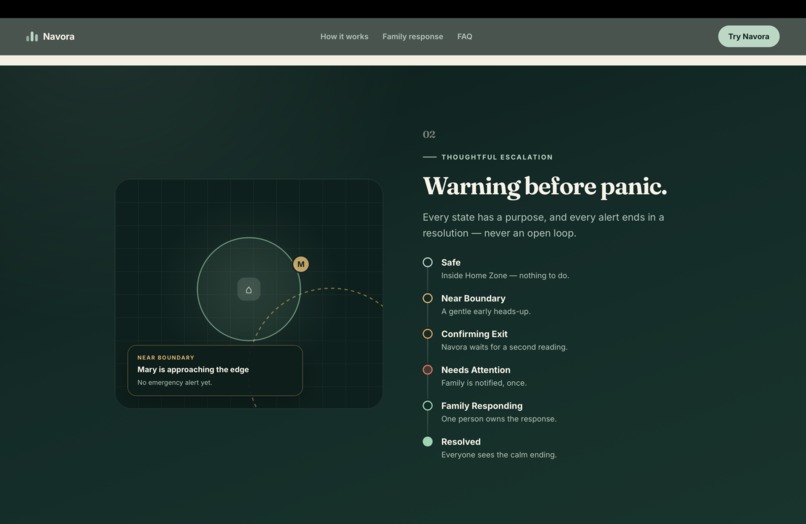Select the Near Boundary state title

[473, 298]
